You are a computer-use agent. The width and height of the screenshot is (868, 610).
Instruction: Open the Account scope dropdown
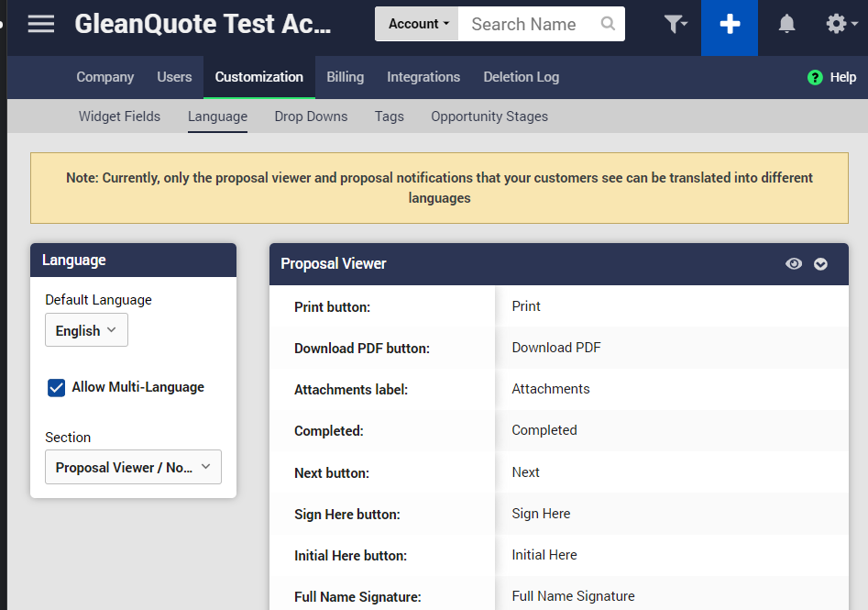416,24
